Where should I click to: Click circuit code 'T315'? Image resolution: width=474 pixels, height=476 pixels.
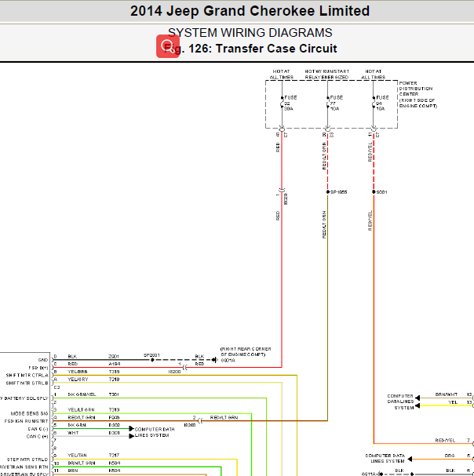pyautogui.click(x=114, y=372)
